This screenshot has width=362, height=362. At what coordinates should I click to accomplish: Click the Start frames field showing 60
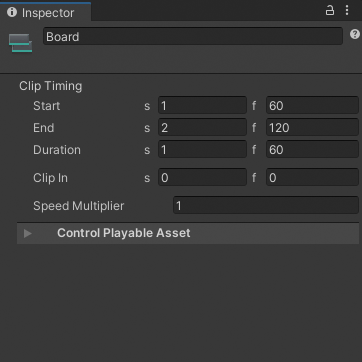[x=312, y=106]
